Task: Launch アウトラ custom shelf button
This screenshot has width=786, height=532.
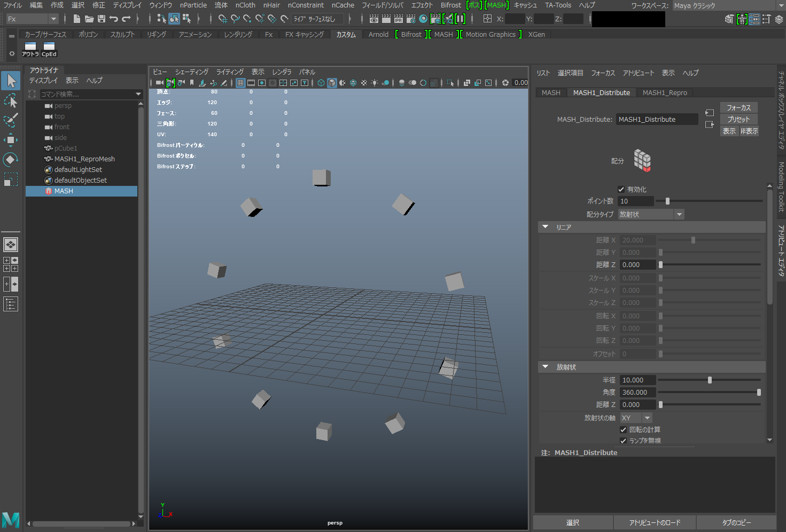Action: [x=30, y=49]
